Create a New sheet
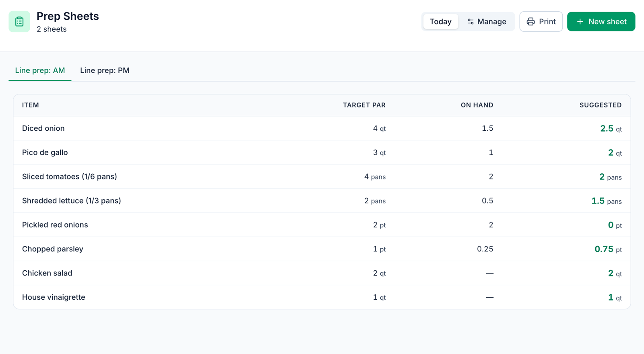The image size is (644, 354). click(601, 22)
